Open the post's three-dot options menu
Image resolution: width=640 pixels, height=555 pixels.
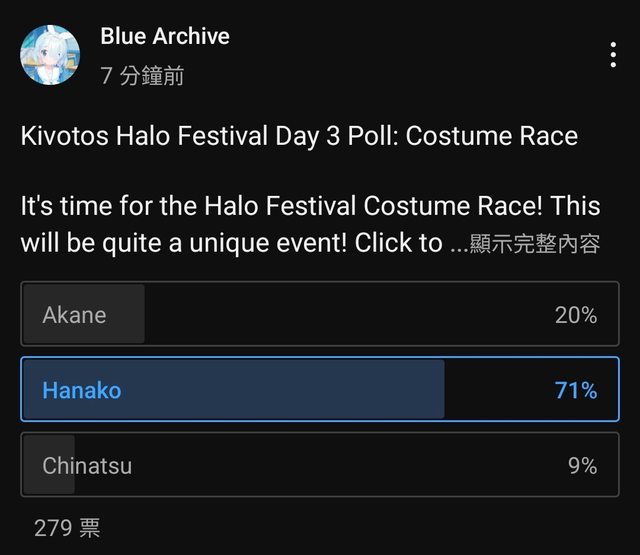(612, 55)
